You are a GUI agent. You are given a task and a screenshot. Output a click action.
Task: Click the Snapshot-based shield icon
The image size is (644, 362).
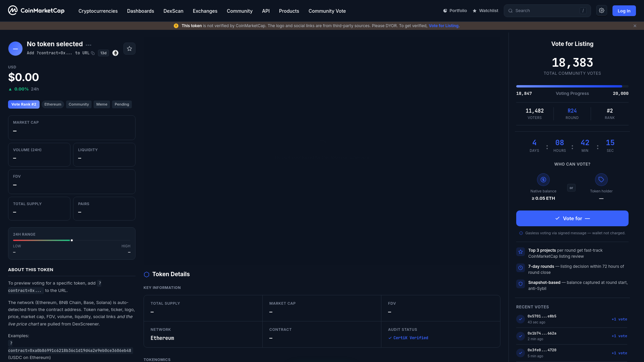pos(521,284)
